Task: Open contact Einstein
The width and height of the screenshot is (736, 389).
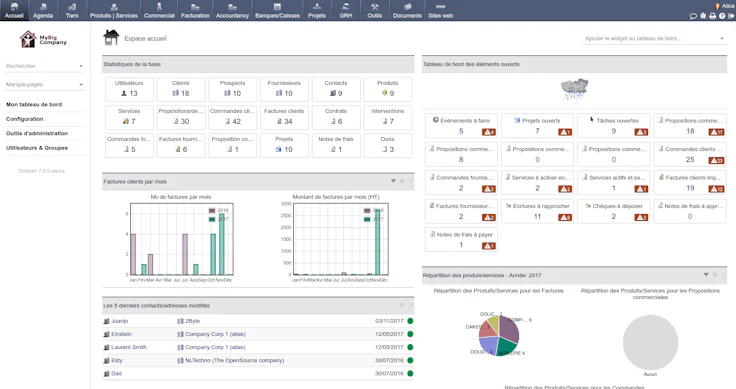Action: [121, 334]
